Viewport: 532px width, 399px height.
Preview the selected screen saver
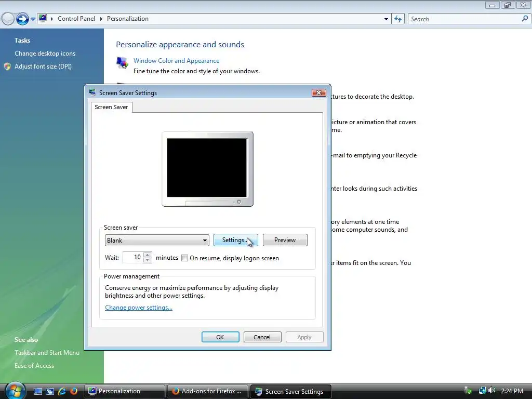pyautogui.click(x=285, y=240)
